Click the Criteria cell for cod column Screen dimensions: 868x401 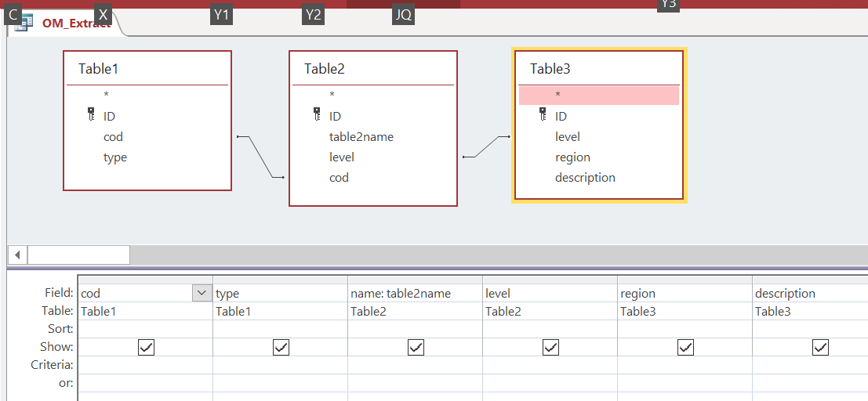(x=146, y=365)
